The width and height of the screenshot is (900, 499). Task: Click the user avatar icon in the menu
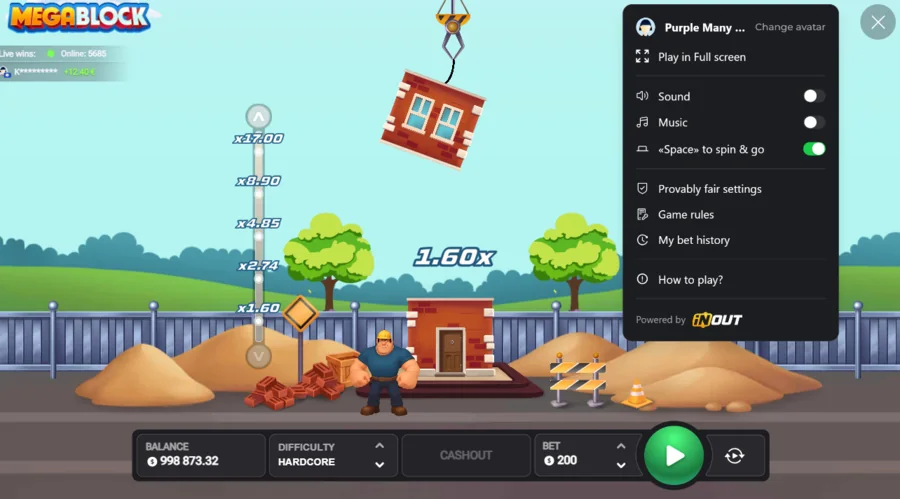pos(646,27)
